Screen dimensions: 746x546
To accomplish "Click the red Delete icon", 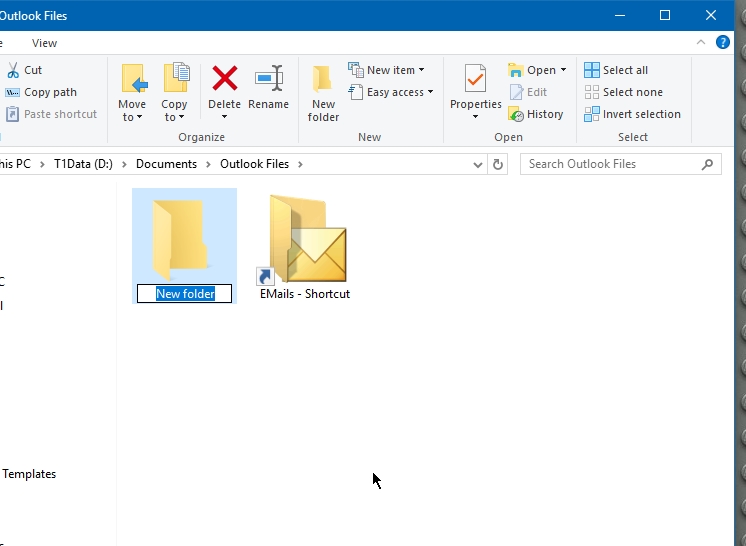I will pos(224,80).
